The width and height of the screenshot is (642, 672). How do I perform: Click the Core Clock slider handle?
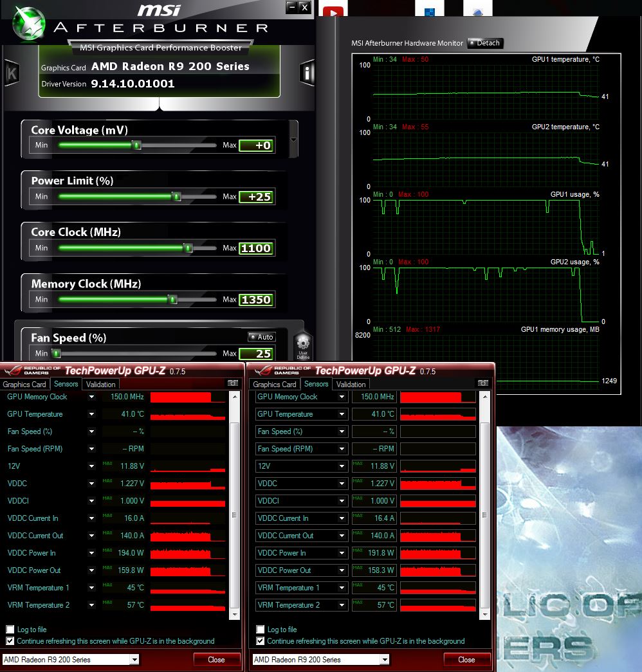pyautogui.click(x=188, y=248)
